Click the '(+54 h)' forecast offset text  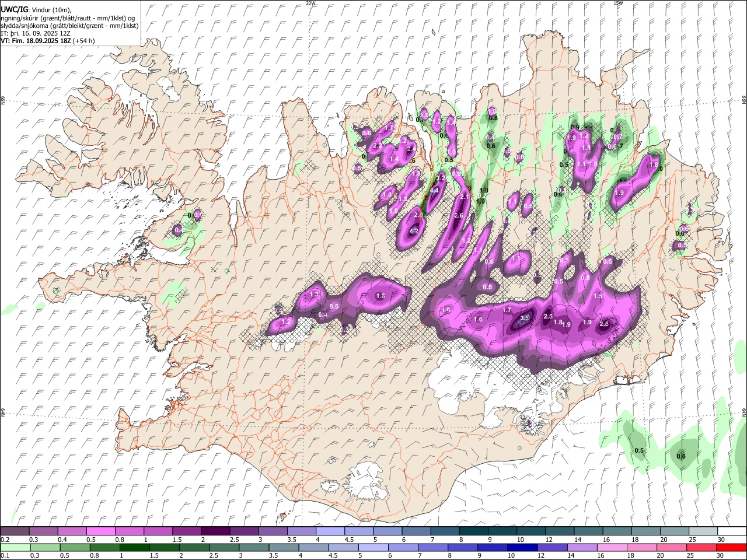[x=84, y=41]
